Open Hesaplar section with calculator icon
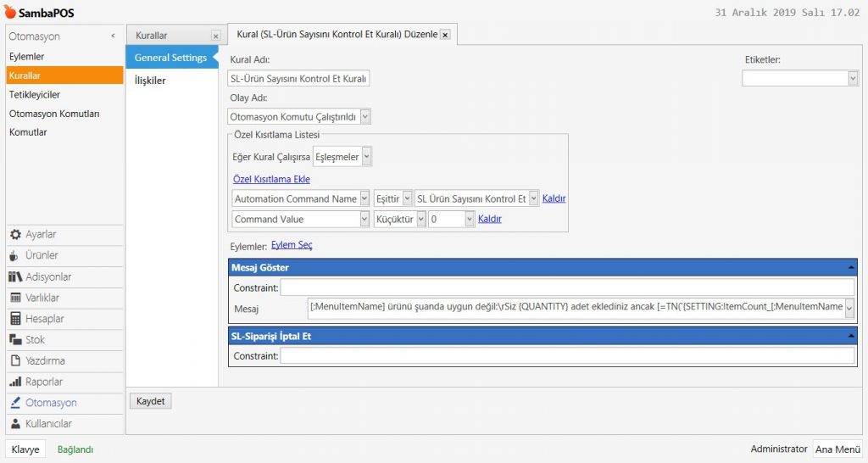868x463 pixels. point(44,319)
